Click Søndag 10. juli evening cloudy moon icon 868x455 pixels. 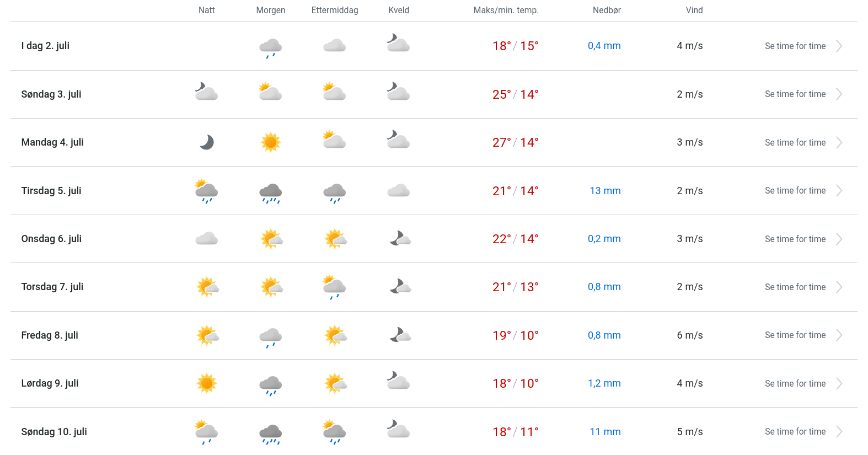click(x=398, y=429)
